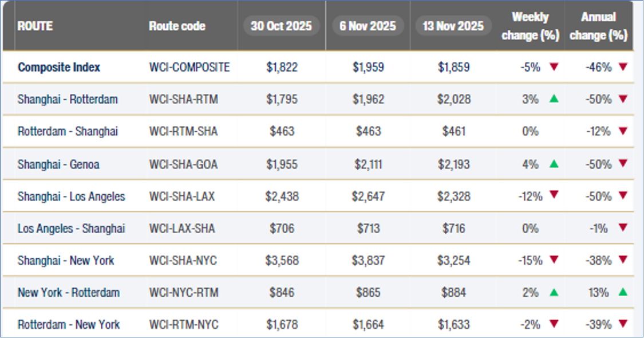
Task: Click the $3,254 Shanghai - New York price
Action: coord(454,261)
